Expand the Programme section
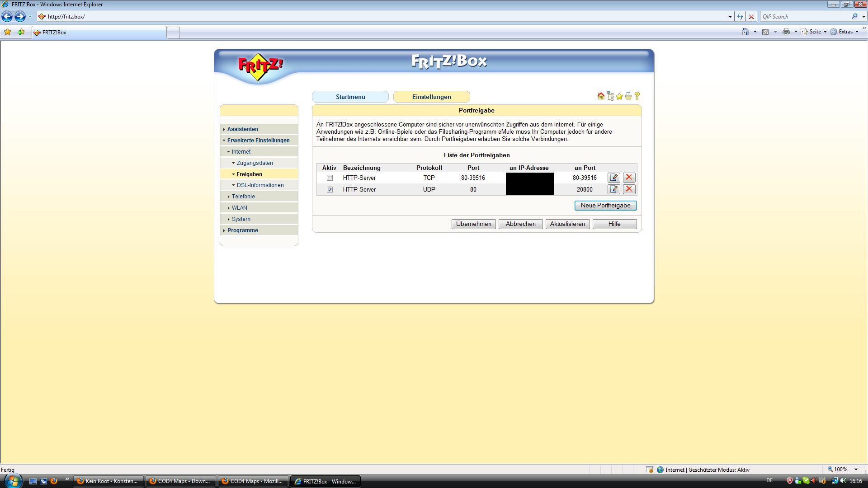The width and height of the screenshot is (868, 488). (x=242, y=230)
